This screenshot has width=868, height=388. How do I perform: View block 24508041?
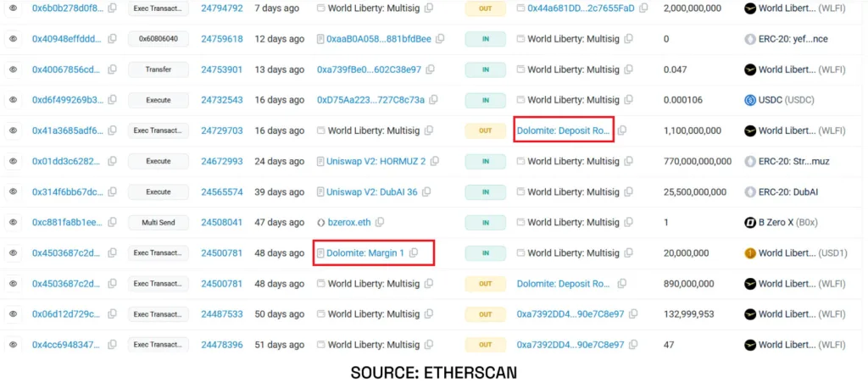pyautogui.click(x=222, y=223)
